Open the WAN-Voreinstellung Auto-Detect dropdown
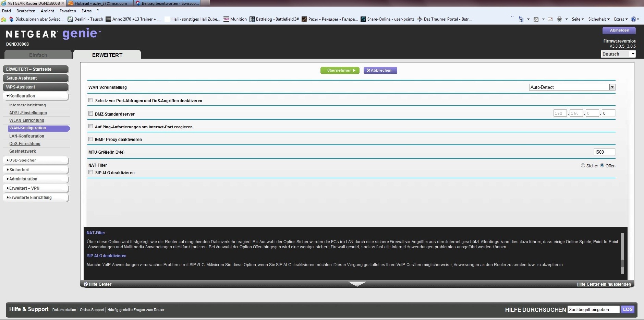The height and width of the screenshot is (320, 644). (612, 87)
